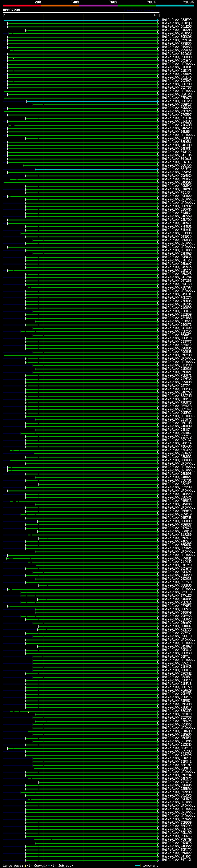Select hit label UniRef100_B1JNK4
The image size is (197, 868).
pyautogui.click(x=176, y=213)
